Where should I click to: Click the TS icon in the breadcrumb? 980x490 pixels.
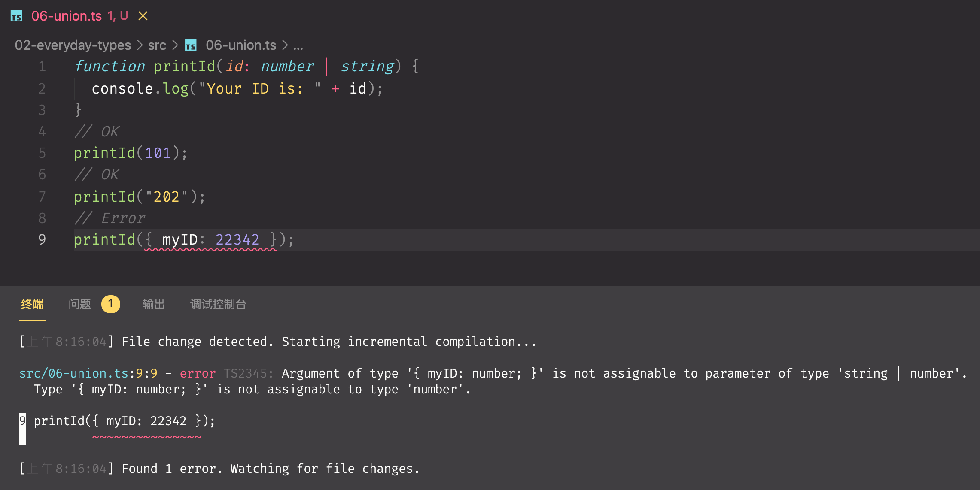point(191,45)
